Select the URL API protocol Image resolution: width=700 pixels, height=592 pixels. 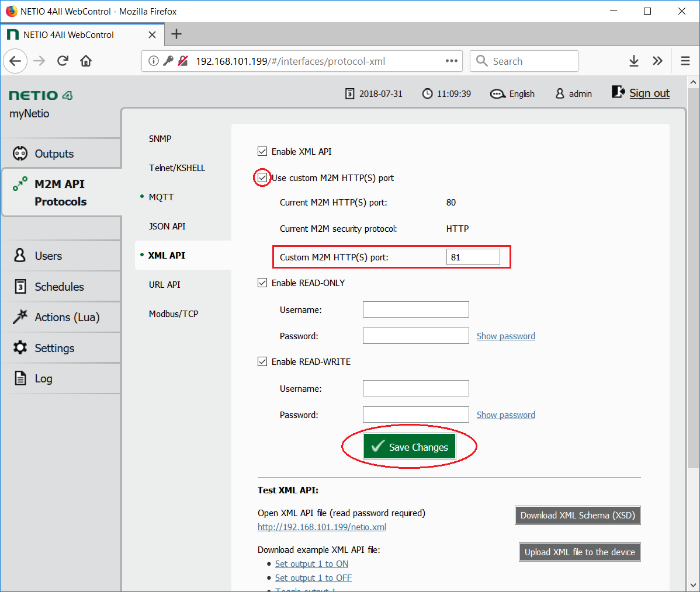[x=164, y=285]
